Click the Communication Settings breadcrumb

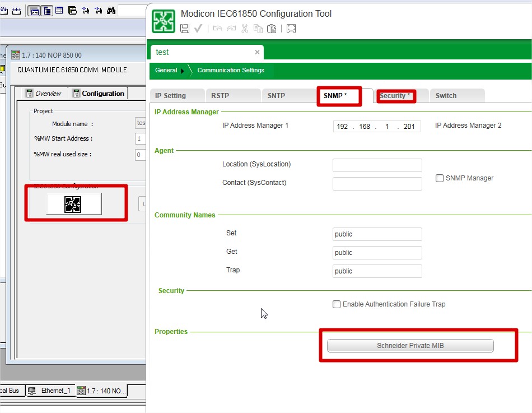tap(231, 70)
